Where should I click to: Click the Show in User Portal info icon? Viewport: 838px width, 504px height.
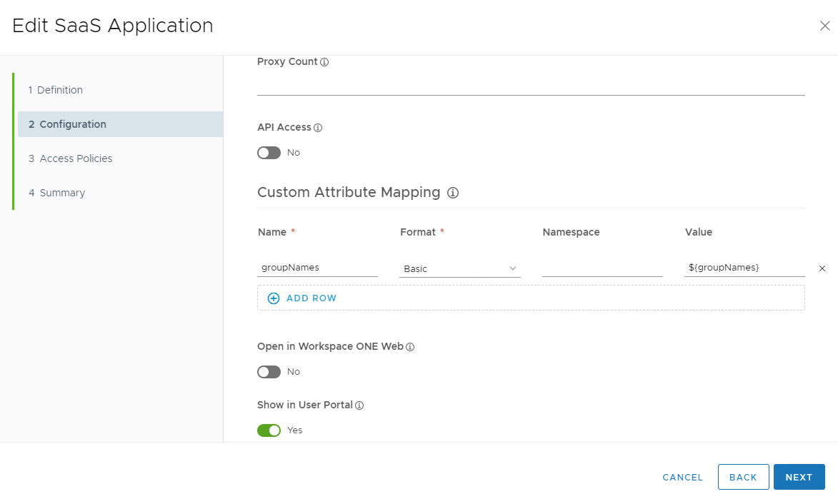359,405
